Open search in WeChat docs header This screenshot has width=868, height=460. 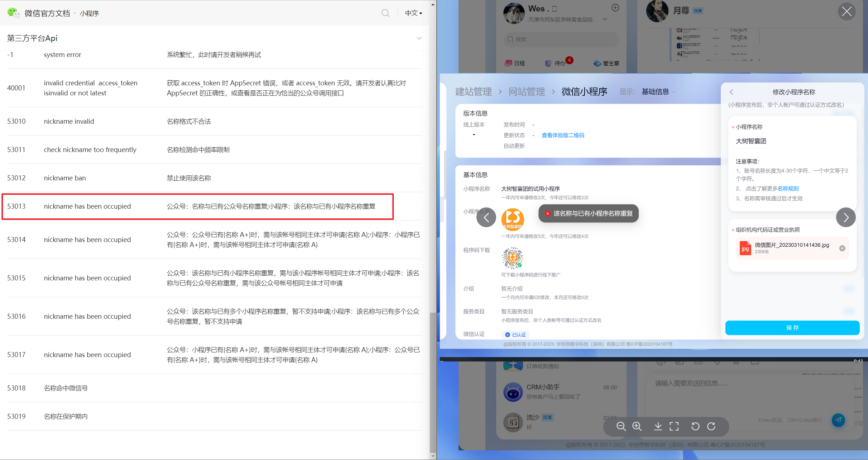coord(385,13)
